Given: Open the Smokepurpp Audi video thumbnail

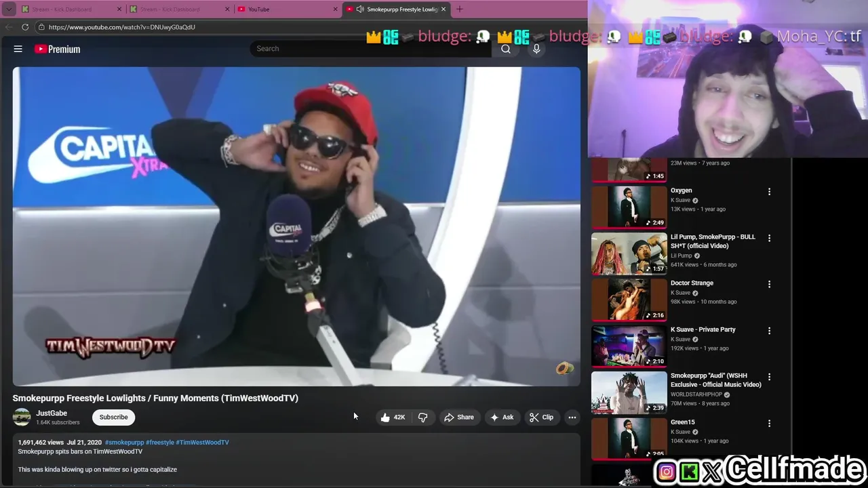Looking at the screenshot, I should (629, 392).
